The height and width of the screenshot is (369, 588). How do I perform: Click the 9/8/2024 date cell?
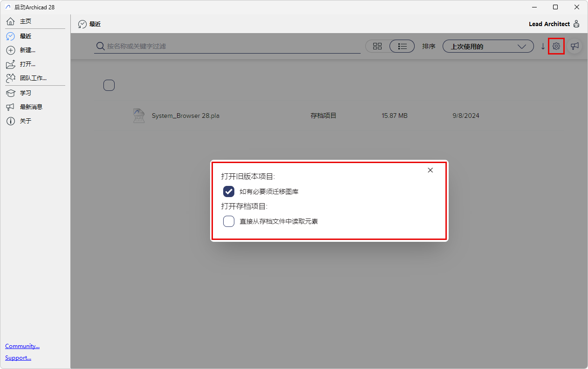click(466, 116)
